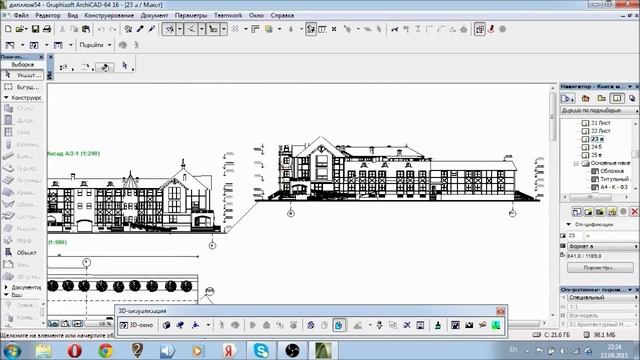Click the Параметры button in Navigator panel
This screenshot has width=640, height=360.
(x=600, y=268)
